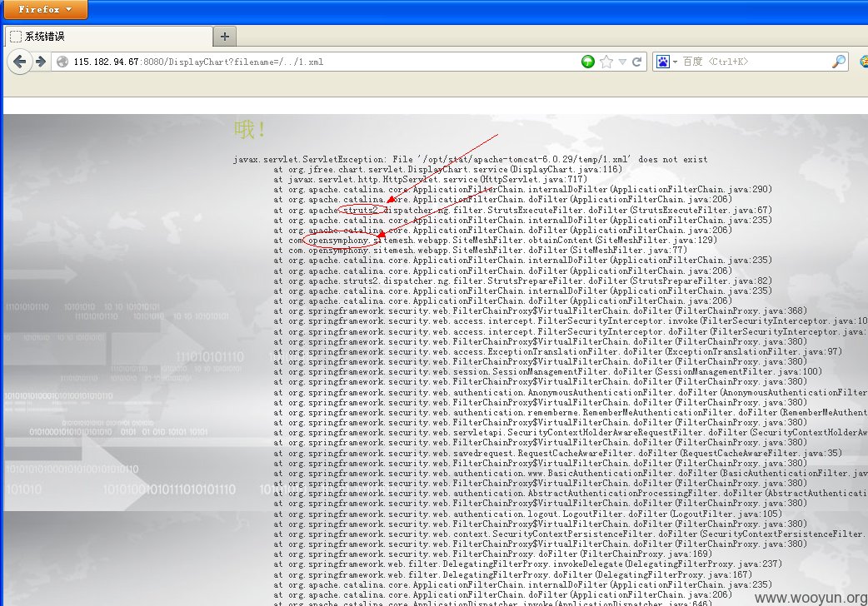
Task: Click the ExceptionTranslationFilter.java:97 stack line
Action: 557,351
